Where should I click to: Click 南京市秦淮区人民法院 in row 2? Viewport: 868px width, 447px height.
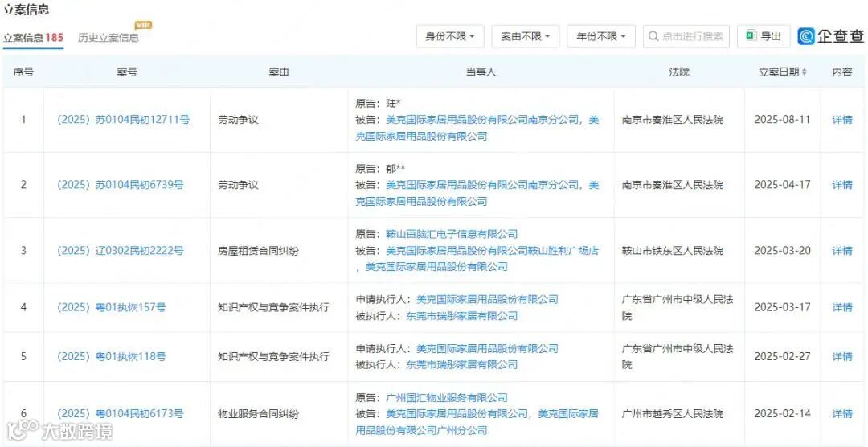click(672, 184)
